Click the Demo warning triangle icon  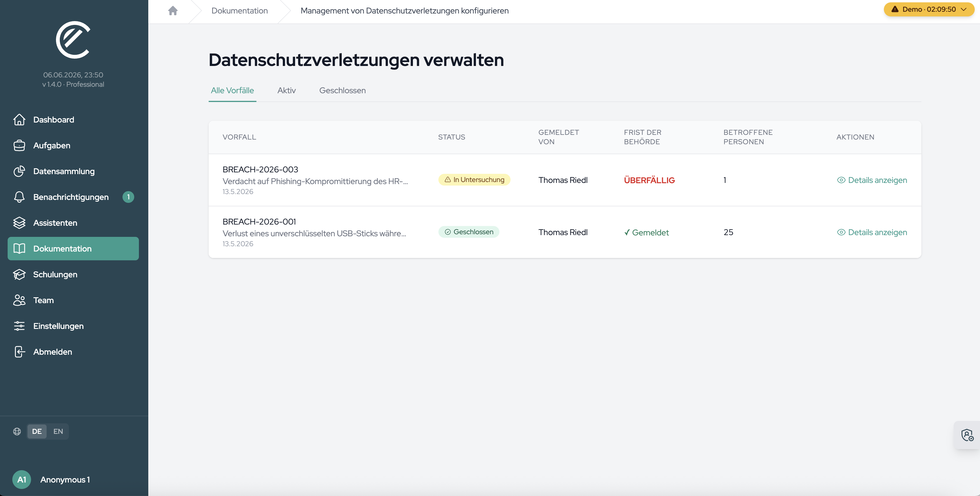click(895, 9)
